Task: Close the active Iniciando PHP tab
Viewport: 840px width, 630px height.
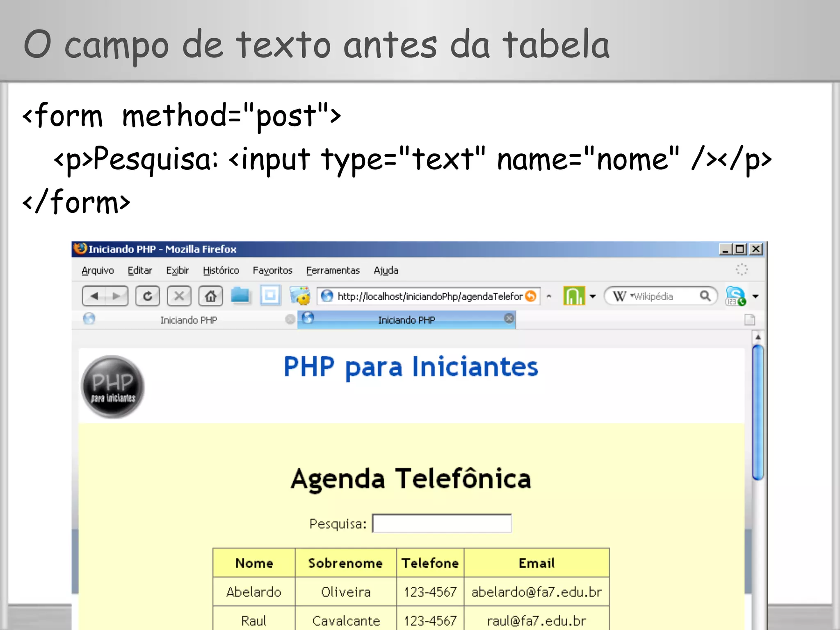Action: pos(509,319)
